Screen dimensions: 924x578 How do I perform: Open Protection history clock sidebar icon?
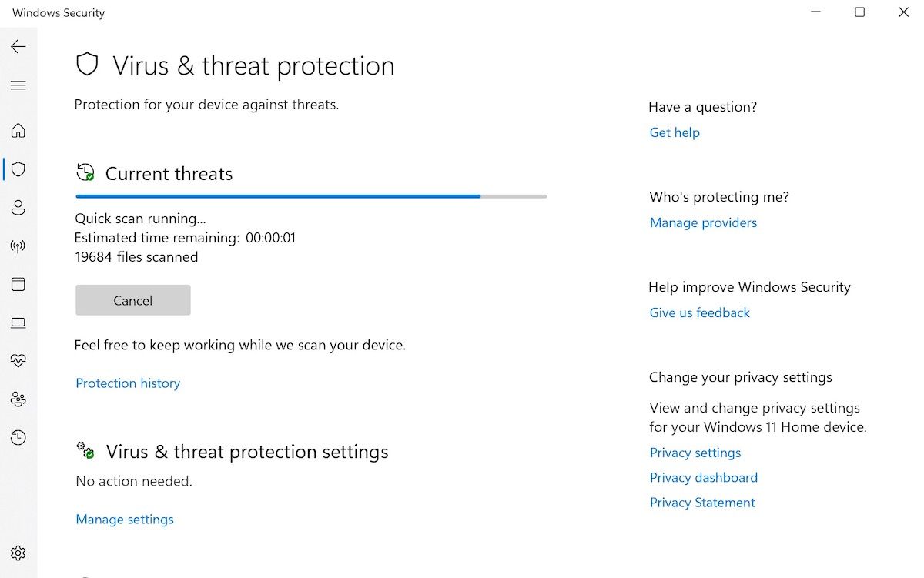pyautogui.click(x=18, y=437)
